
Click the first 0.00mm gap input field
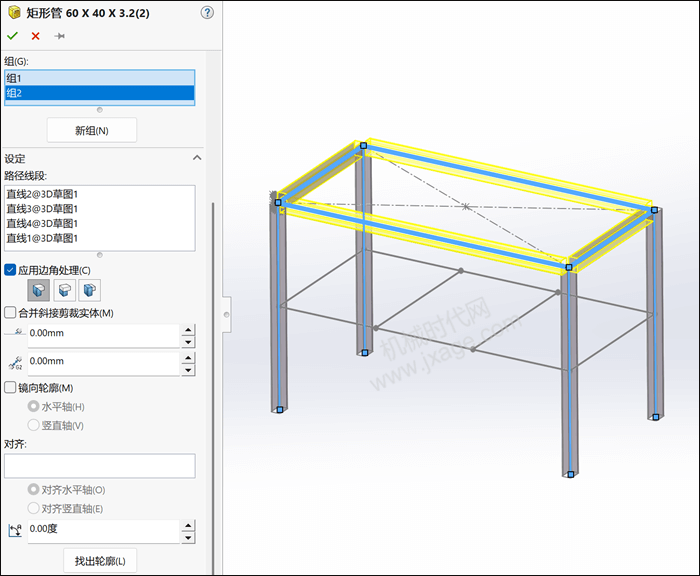pos(104,336)
